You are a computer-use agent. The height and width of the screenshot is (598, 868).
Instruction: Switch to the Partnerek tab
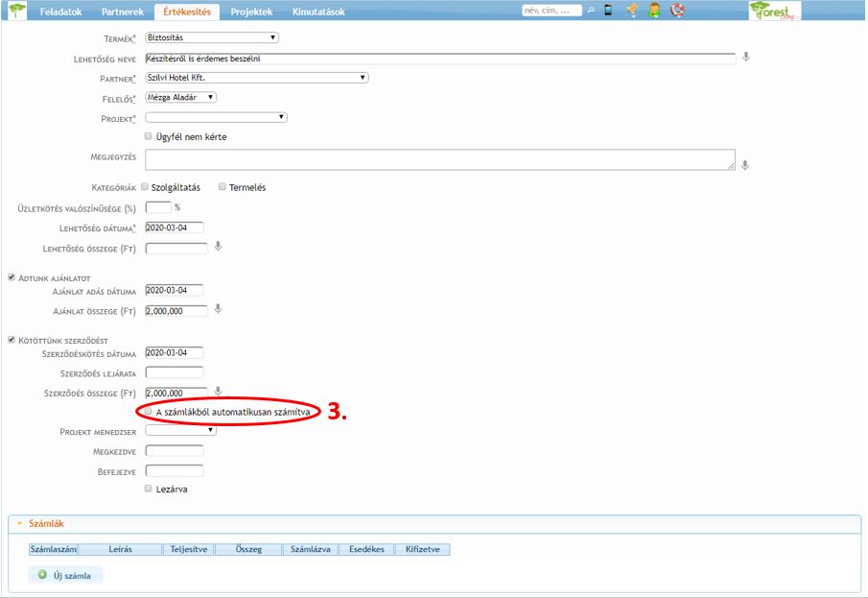tap(123, 12)
